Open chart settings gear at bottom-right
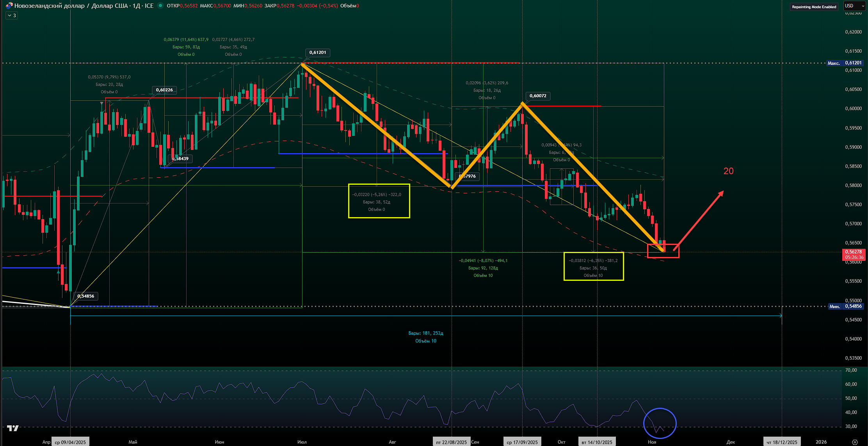Image resolution: width=868 pixels, height=446 pixels. [x=855, y=442]
